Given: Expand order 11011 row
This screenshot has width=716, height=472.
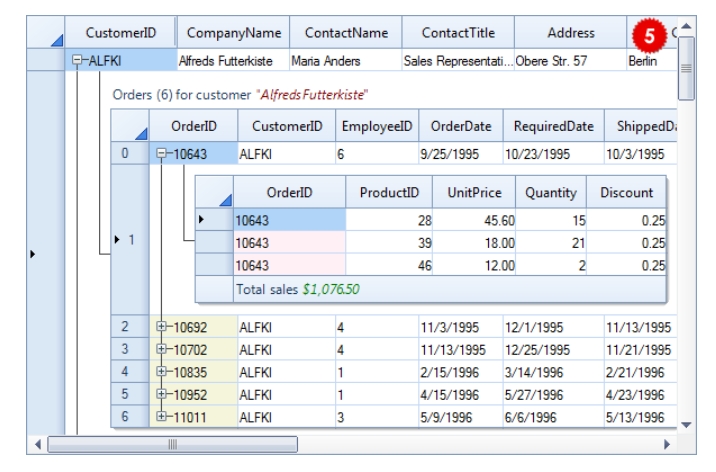Looking at the screenshot, I should point(163,415).
